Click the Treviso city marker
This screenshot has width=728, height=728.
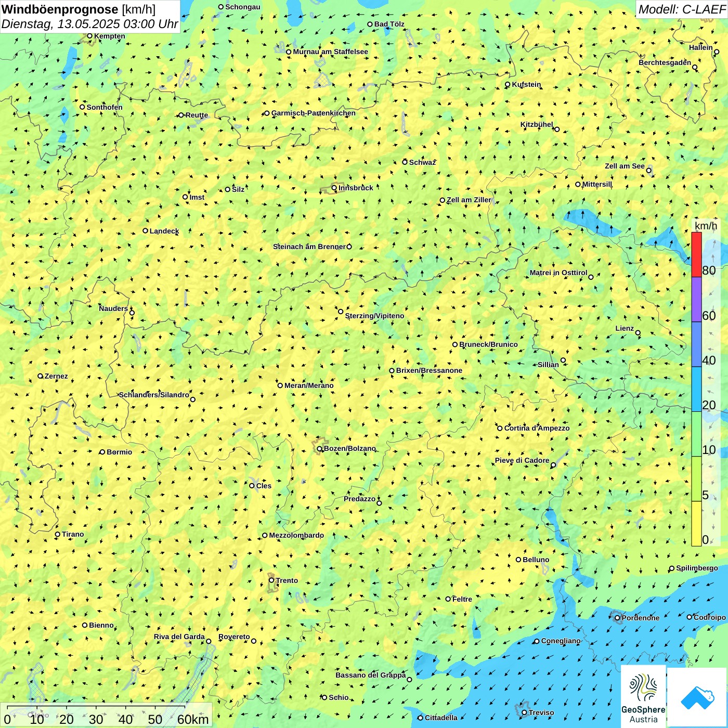(x=524, y=712)
